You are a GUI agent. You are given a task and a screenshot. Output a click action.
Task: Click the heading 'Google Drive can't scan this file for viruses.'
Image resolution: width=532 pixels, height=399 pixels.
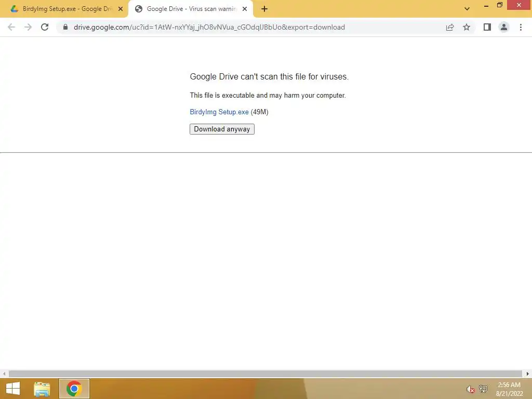coord(269,77)
